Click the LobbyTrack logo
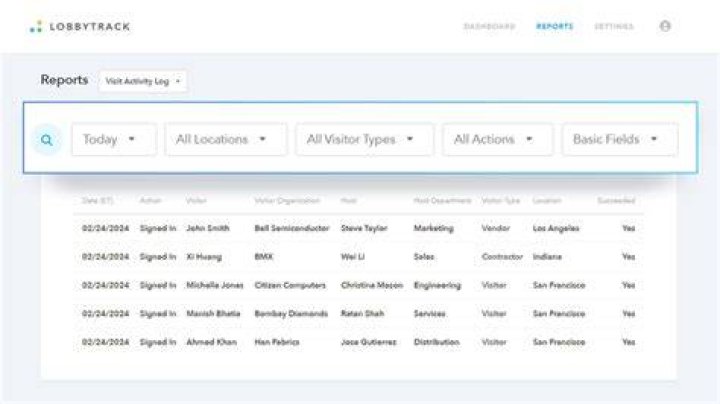The height and width of the screenshot is (404, 720). click(x=80, y=27)
